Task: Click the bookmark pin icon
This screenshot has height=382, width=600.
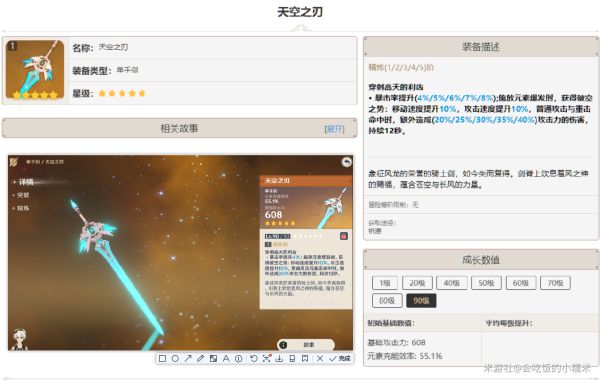Action: (x=305, y=359)
